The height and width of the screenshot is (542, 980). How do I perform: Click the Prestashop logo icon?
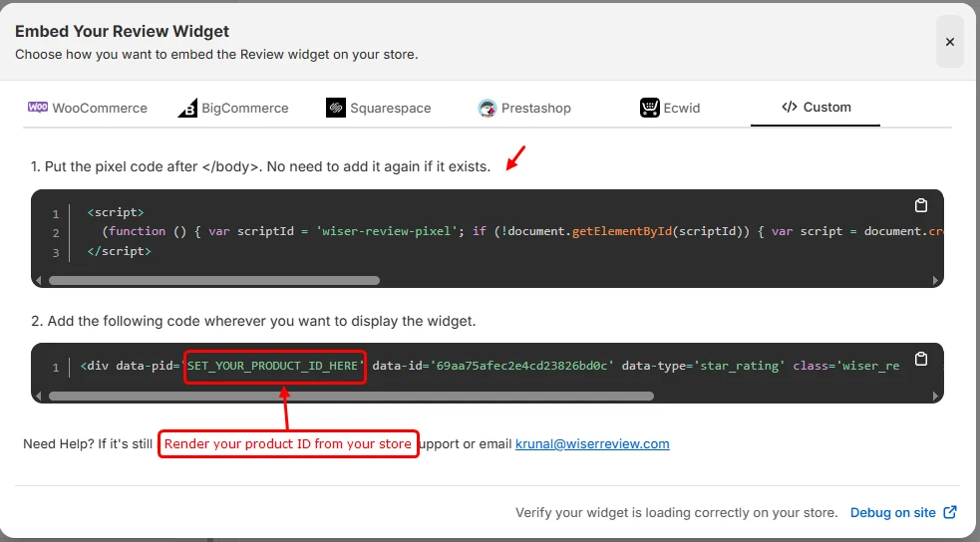(487, 108)
